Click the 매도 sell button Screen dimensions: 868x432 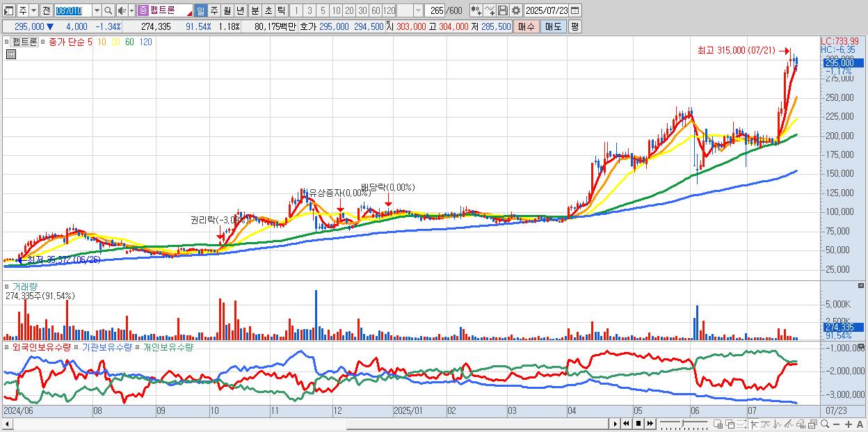553,26
